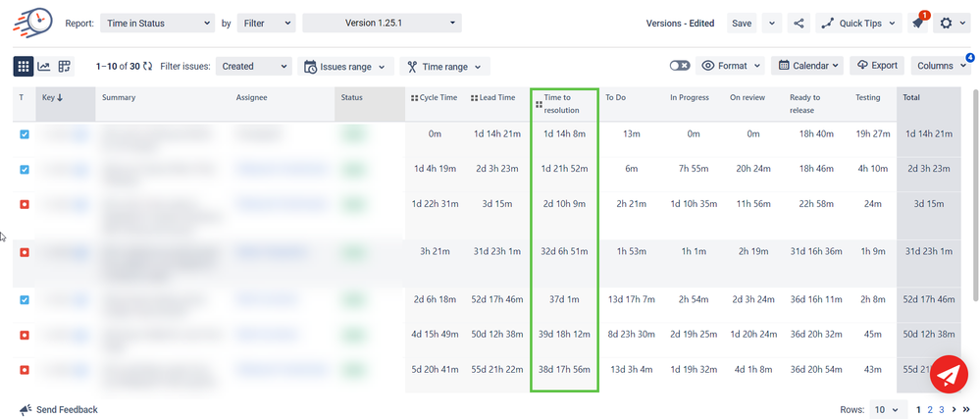
Task: Open pivot table view
Action: [x=64, y=67]
